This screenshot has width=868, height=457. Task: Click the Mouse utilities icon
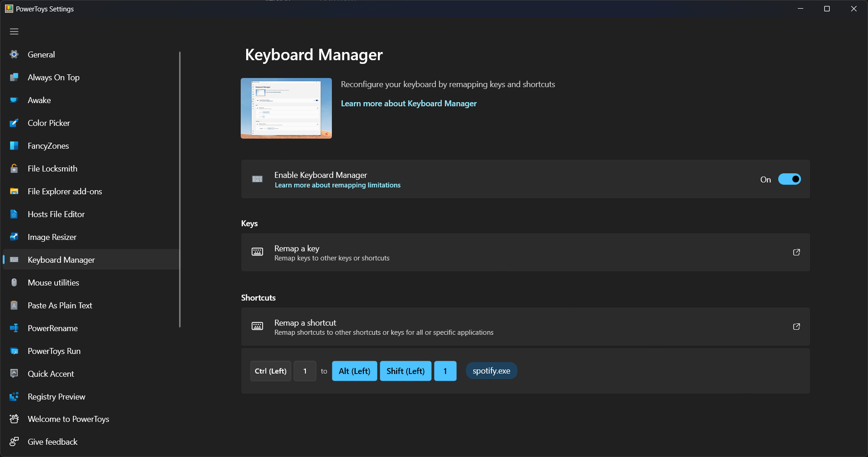click(x=14, y=282)
